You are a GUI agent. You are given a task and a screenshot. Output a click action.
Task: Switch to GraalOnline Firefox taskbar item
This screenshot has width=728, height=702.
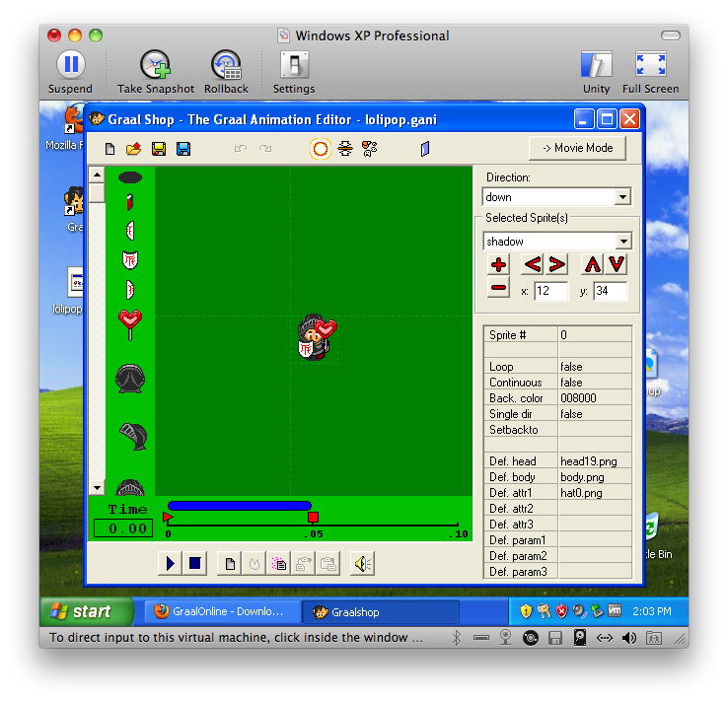223,611
